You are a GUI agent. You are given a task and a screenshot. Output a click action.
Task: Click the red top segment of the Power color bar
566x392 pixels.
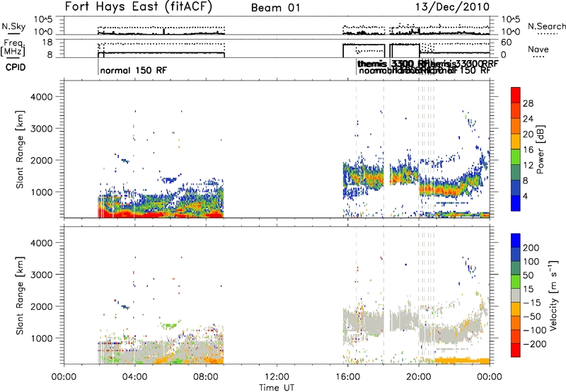pos(516,95)
